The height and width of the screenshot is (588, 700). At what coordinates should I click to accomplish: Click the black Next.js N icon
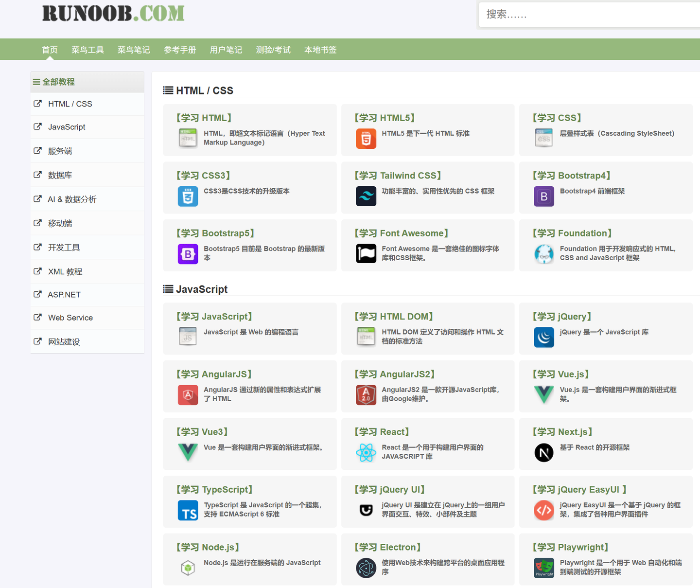[x=544, y=452]
